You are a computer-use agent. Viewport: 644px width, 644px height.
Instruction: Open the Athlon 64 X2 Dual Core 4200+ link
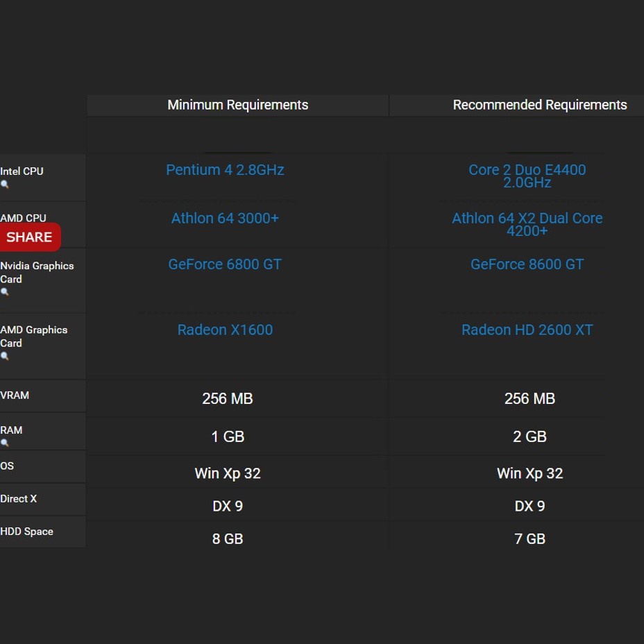527,224
